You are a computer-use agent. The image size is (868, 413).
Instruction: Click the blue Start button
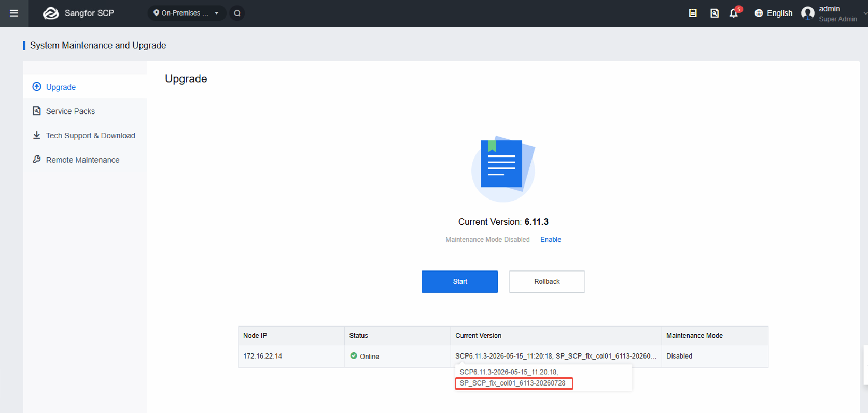point(459,281)
